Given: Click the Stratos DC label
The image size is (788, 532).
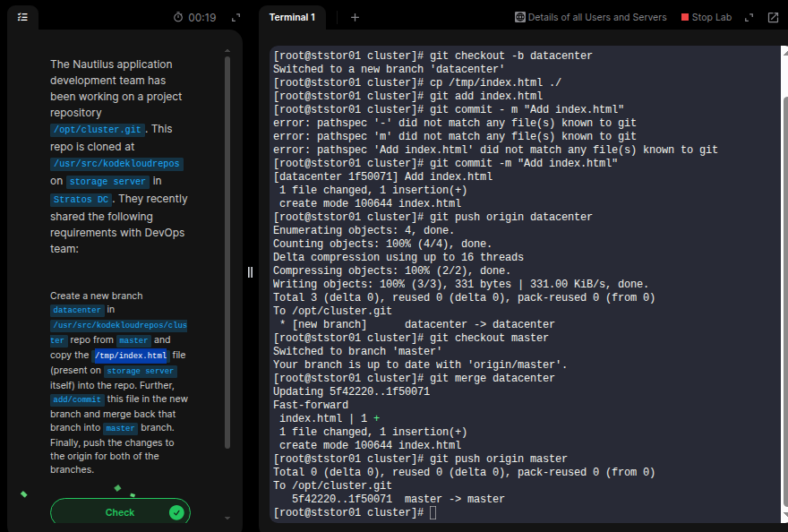Looking at the screenshot, I should click(x=81, y=199).
